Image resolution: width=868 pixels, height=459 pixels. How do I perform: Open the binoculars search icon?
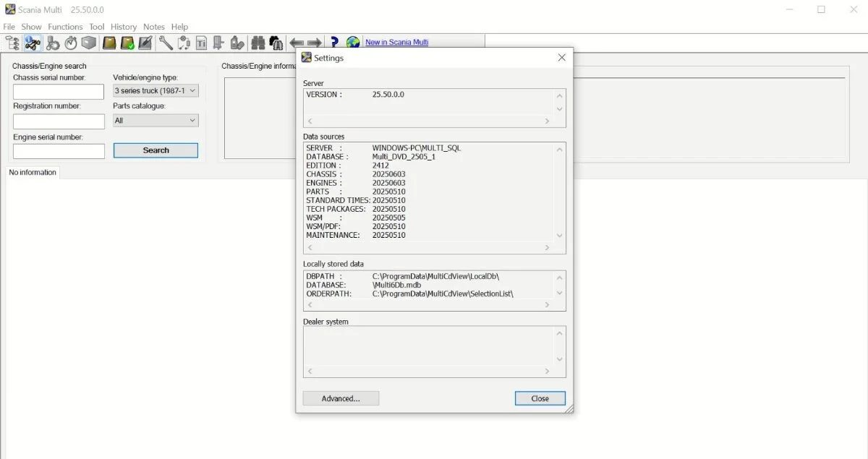coord(258,43)
